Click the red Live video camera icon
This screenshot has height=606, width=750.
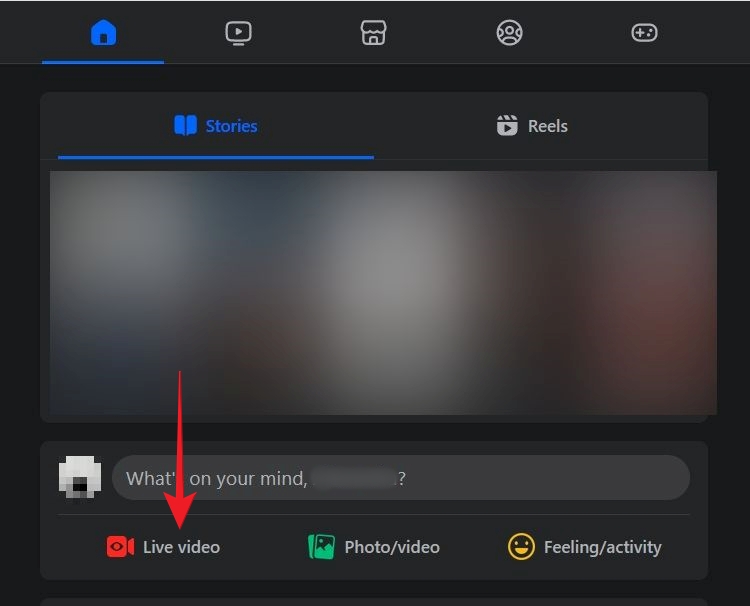[120, 547]
